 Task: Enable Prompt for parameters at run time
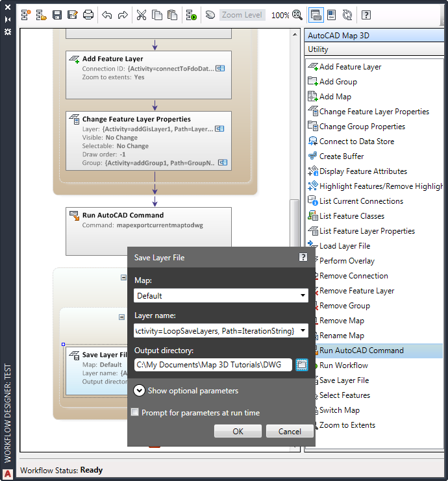pyautogui.click(x=134, y=412)
